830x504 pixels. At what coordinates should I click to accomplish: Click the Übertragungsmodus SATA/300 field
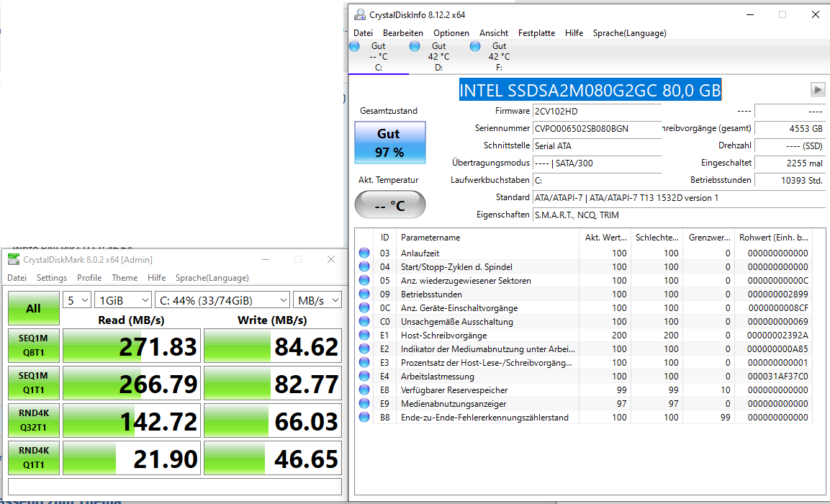pyautogui.click(x=597, y=163)
